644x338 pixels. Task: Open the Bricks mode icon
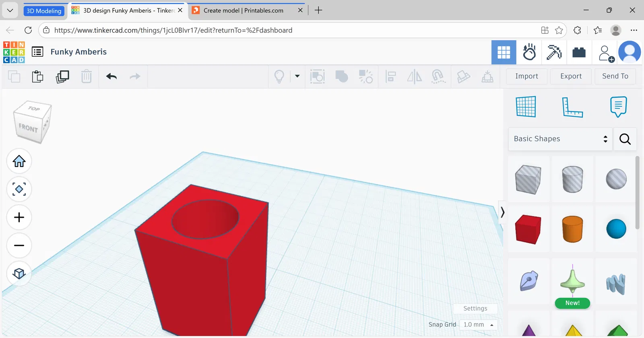pos(579,52)
